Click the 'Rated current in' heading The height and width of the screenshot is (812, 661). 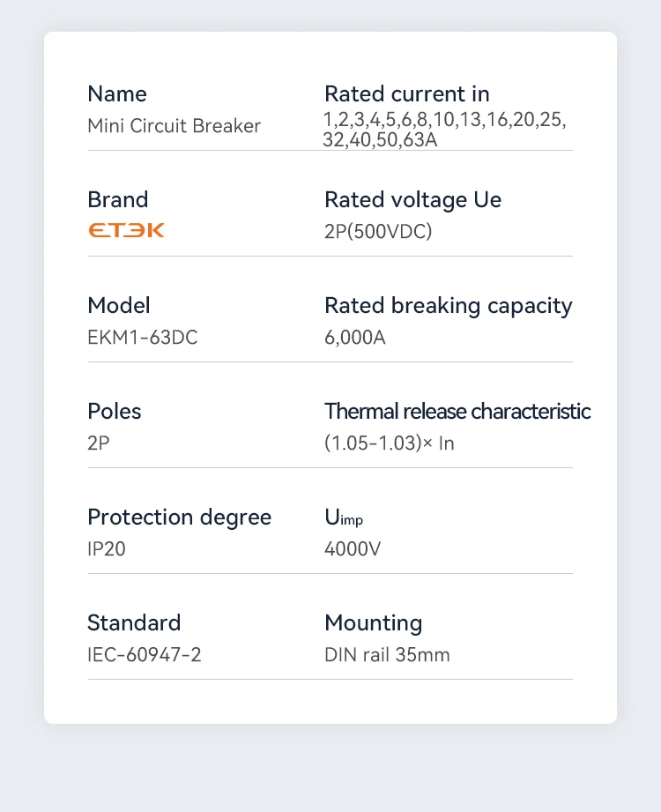pyautogui.click(x=406, y=94)
